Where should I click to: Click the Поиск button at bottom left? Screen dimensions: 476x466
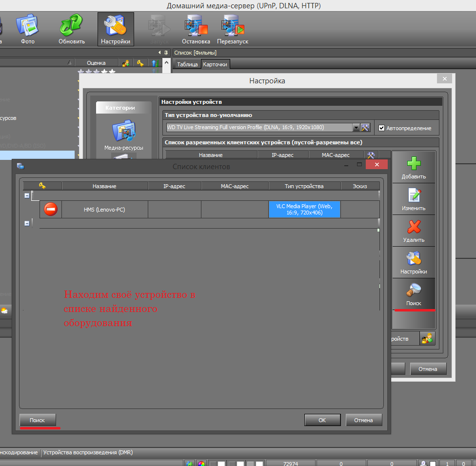pyautogui.click(x=38, y=420)
